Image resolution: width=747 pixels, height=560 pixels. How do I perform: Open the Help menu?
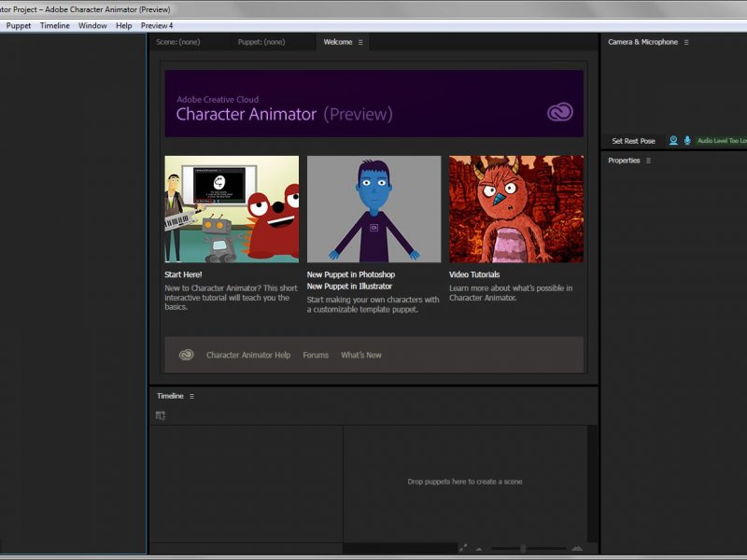click(x=124, y=26)
